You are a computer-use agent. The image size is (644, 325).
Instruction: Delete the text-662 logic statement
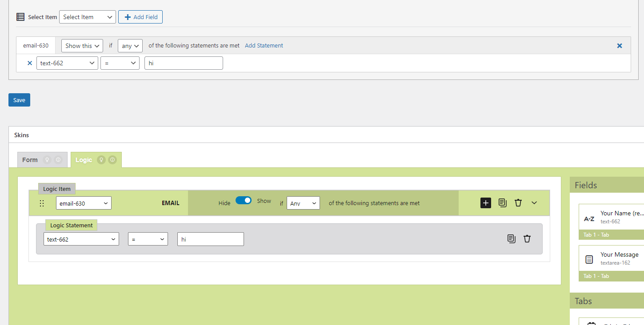[527, 239]
